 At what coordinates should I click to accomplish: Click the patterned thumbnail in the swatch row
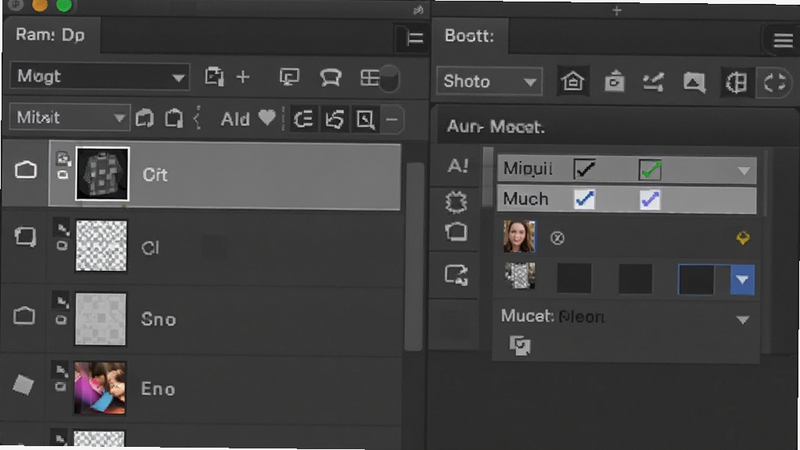[x=520, y=276]
